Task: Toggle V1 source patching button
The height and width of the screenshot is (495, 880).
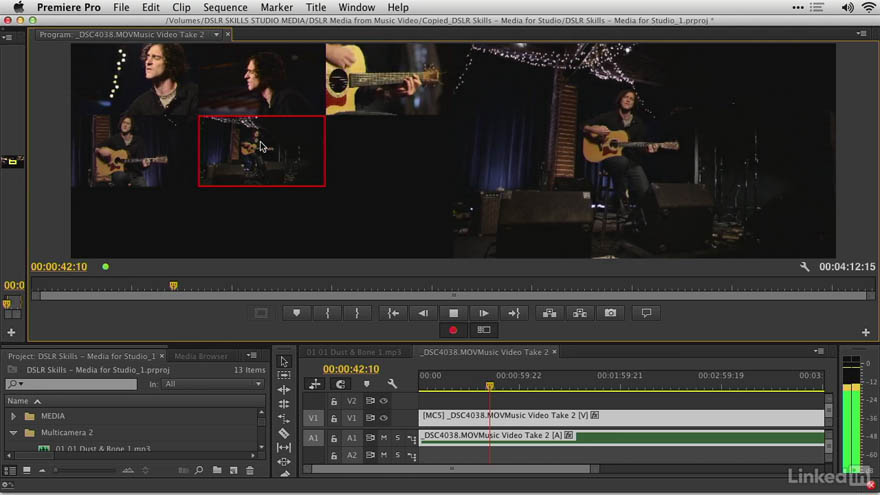Action: [313, 418]
